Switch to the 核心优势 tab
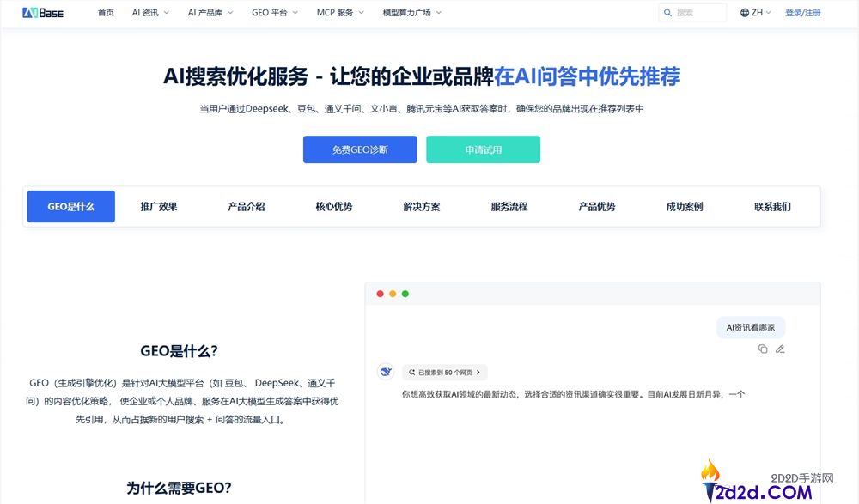This screenshot has width=859, height=504. click(x=334, y=207)
